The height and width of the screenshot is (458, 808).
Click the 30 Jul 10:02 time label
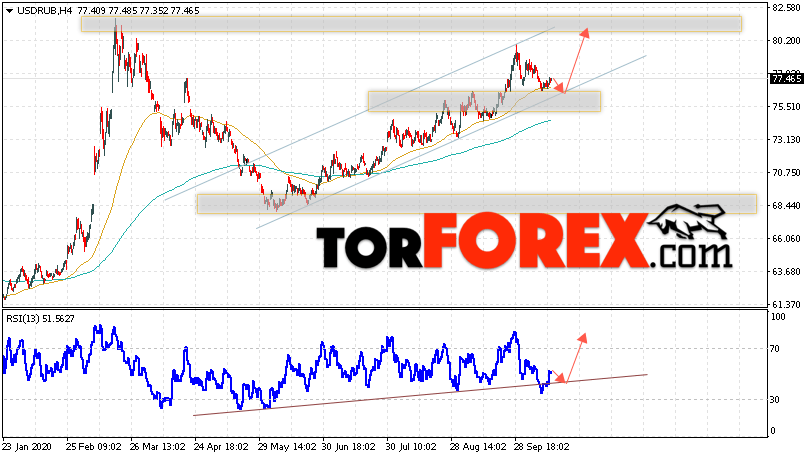click(411, 447)
